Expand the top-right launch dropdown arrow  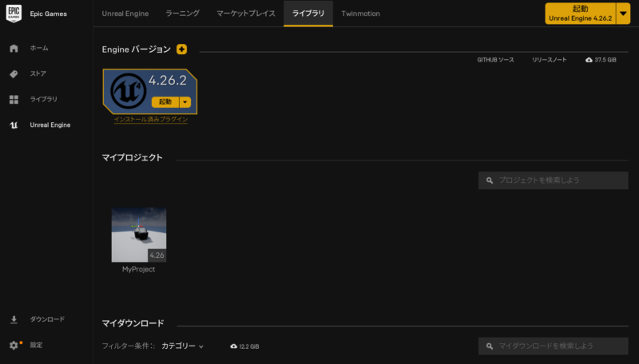pyautogui.click(x=623, y=14)
